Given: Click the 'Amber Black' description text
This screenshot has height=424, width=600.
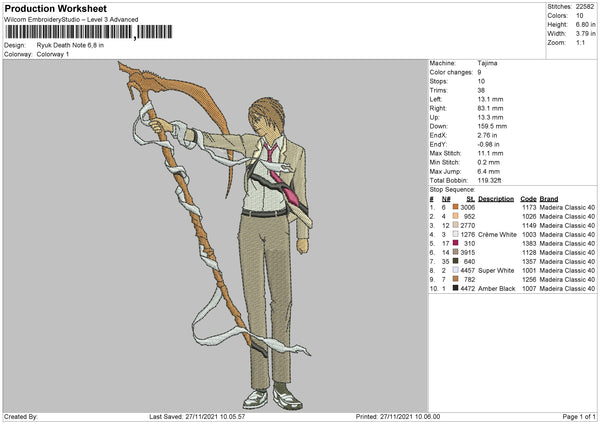Looking at the screenshot, I should click(x=497, y=288).
